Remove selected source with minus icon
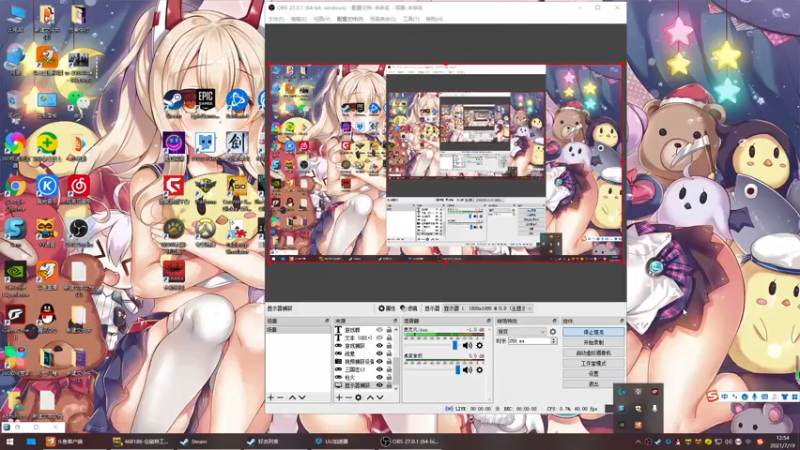The height and width of the screenshot is (450, 800). click(x=348, y=397)
